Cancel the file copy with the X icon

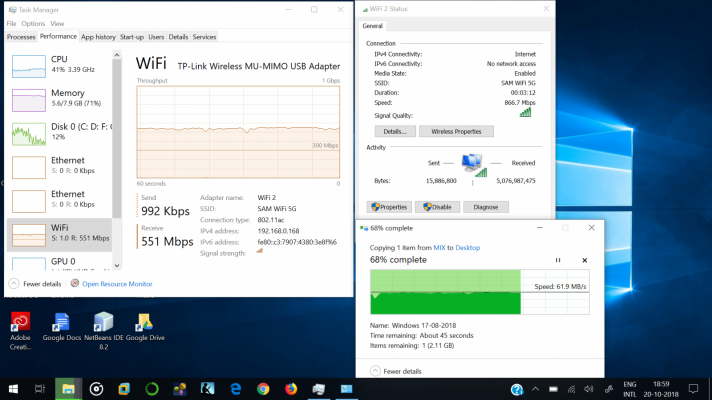[x=584, y=260]
